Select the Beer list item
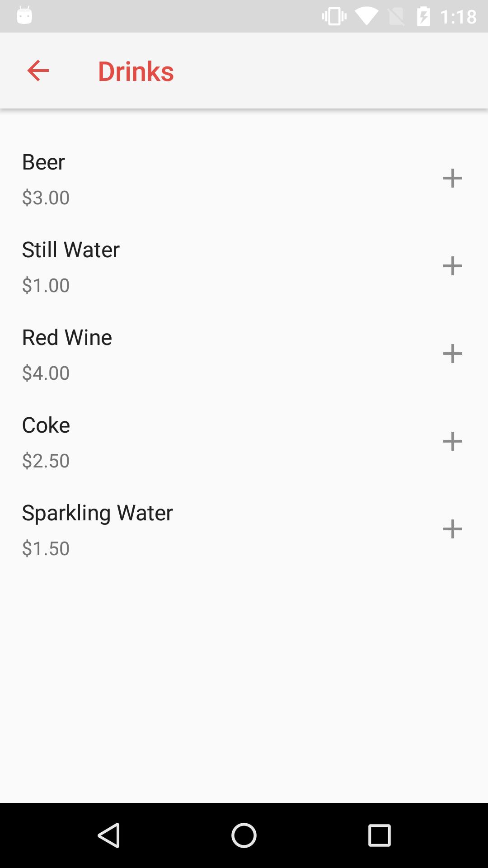 (43, 162)
